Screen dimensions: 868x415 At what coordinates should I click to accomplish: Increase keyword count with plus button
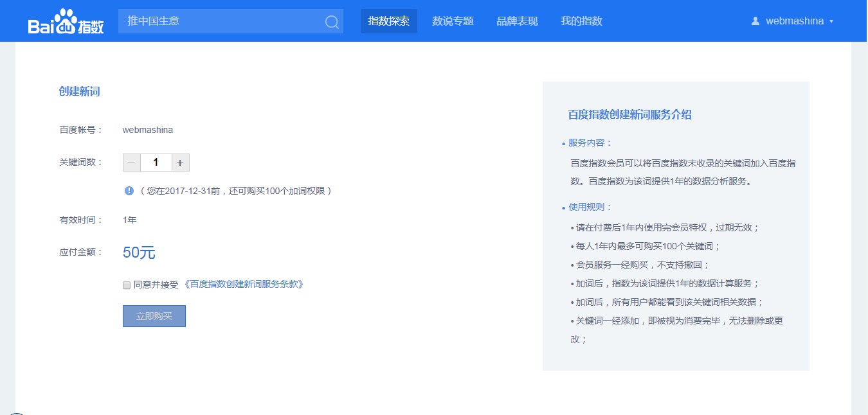[180, 163]
